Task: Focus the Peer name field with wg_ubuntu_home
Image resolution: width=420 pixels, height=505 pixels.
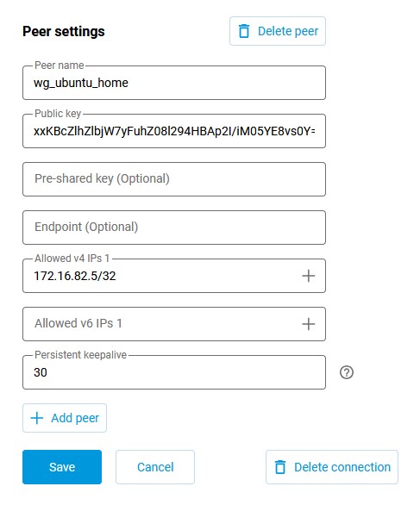Action: click(174, 83)
